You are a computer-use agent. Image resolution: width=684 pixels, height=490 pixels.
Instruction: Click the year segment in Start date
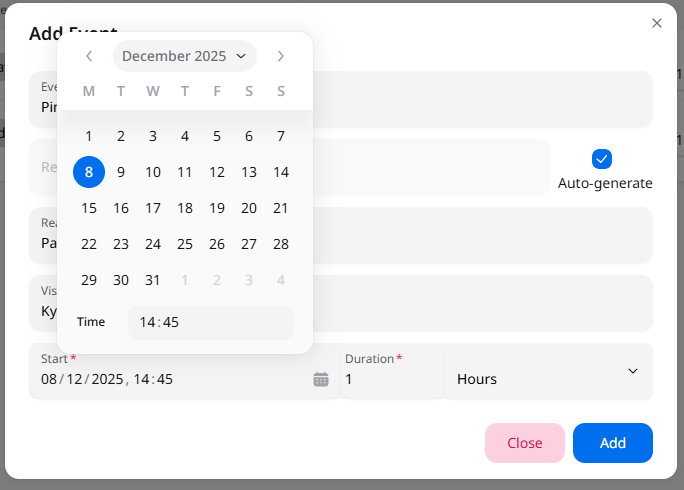(x=107, y=379)
